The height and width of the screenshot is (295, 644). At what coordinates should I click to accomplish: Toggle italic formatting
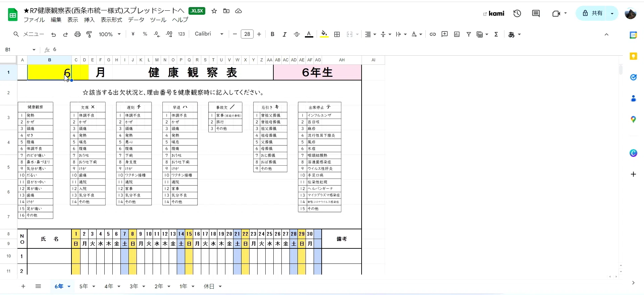point(284,34)
